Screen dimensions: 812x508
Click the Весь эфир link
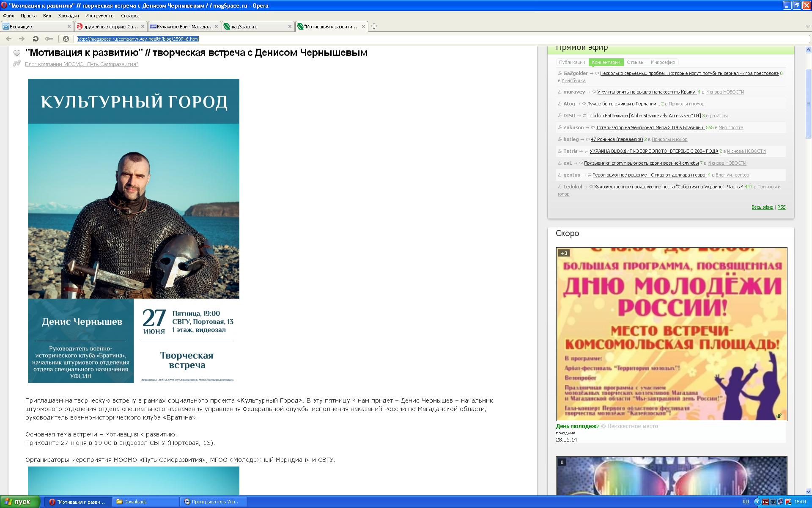(762, 207)
